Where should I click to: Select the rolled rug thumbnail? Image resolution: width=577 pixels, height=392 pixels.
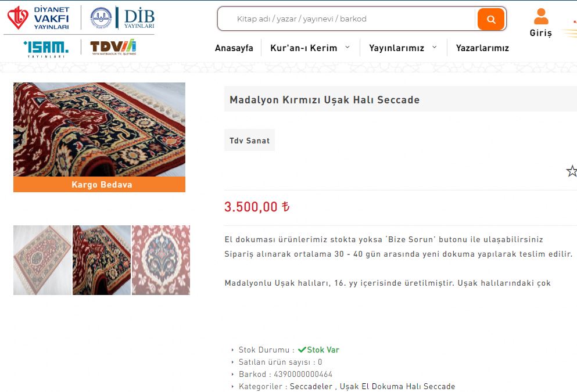[102, 260]
